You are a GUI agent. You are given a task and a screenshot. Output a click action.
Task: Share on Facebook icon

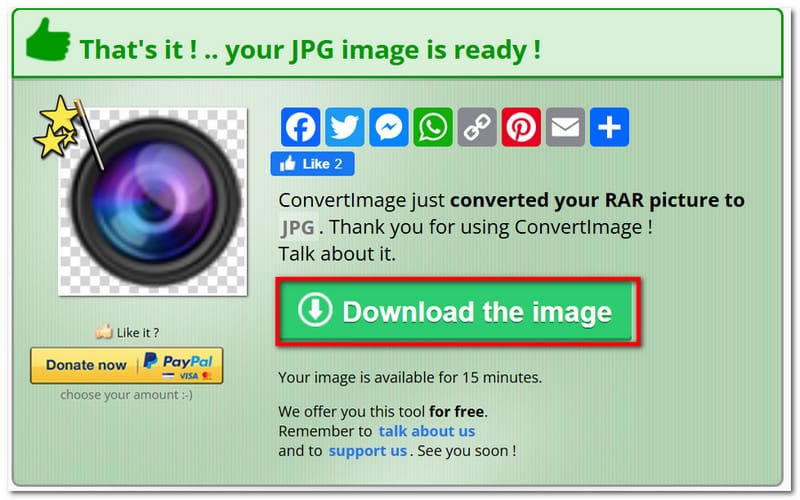[x=300, y=127]
